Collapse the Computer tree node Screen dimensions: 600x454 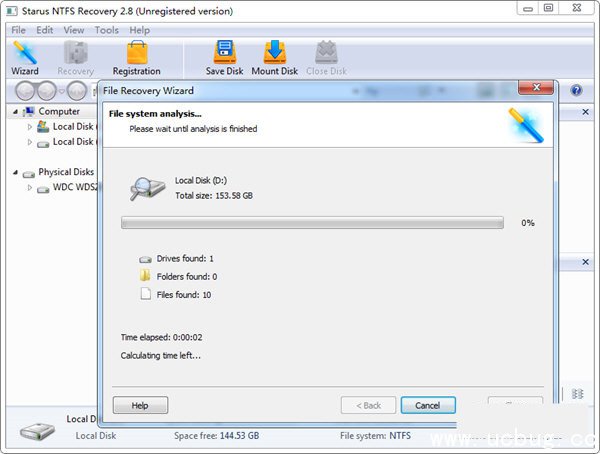point(15,112)
